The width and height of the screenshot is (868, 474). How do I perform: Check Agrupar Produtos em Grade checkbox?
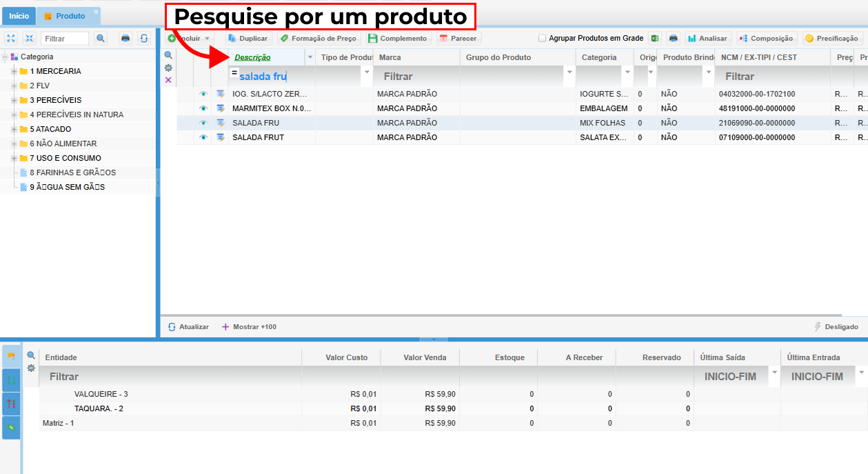click(x=542, y=39)
